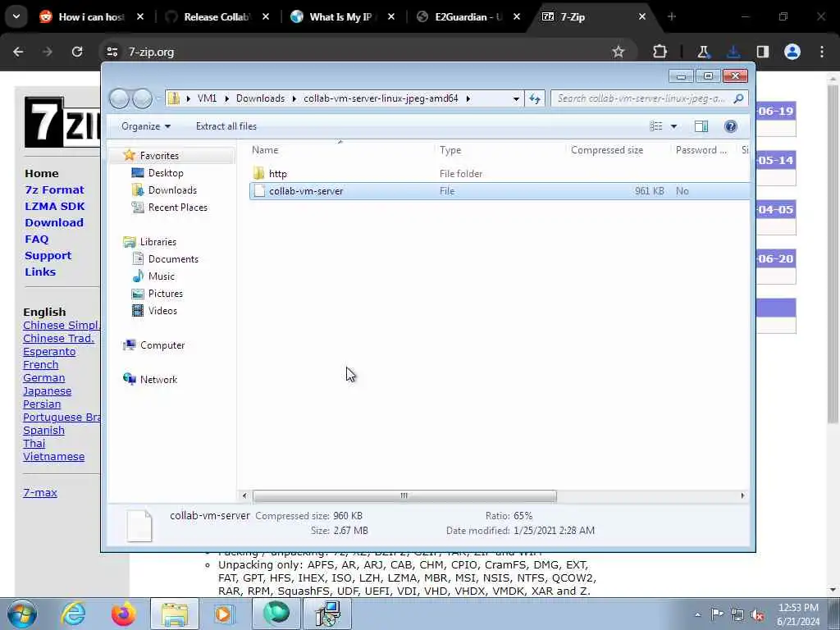This screenshot has width=840, height=630.
Task: Launch Internet Explorer from the taskbar
Action: 73,614
